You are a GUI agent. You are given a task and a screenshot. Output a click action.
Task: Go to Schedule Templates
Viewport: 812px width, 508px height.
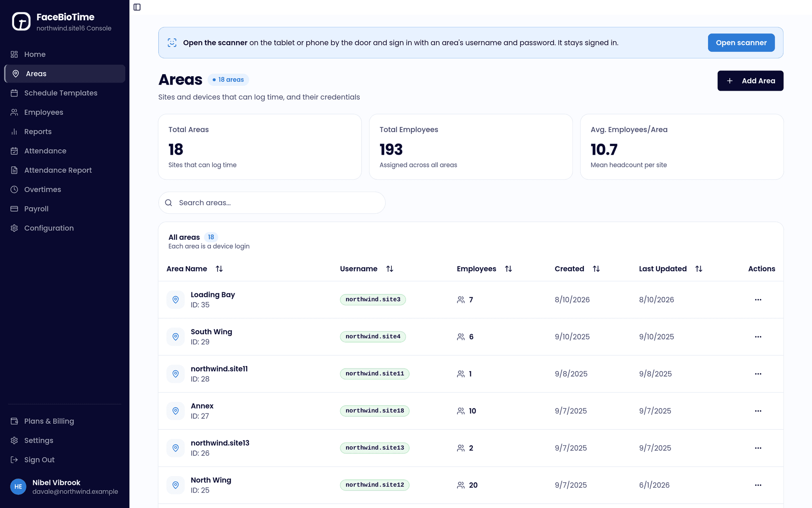pos(65,93)
